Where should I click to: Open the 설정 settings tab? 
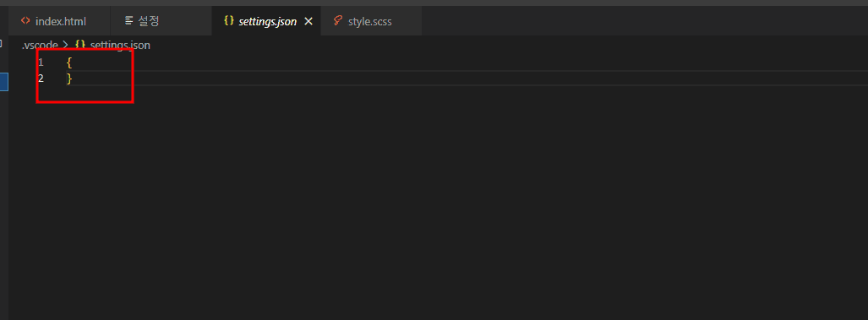pyautogui.click(x=161, y=22)
